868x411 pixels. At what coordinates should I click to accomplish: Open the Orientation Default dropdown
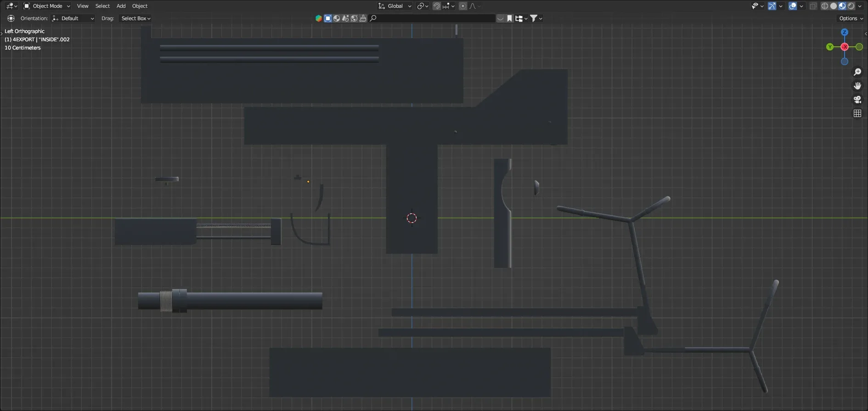tap(73, 18)
